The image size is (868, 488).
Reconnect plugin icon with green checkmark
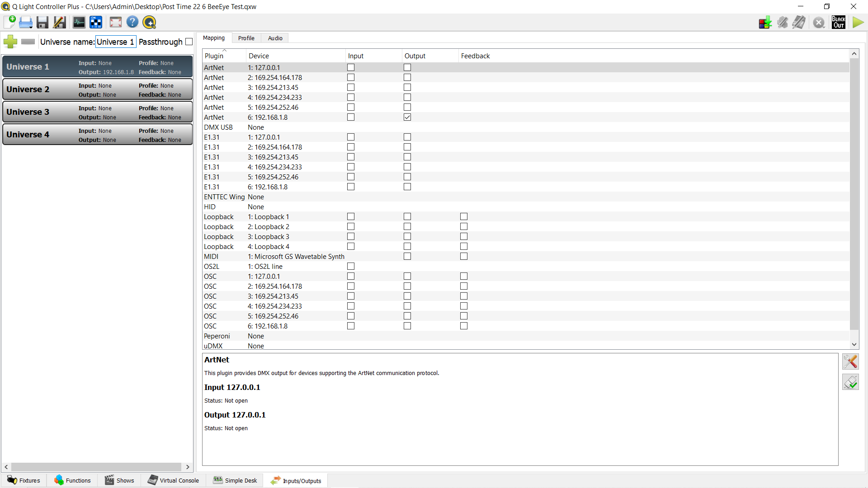[x=850, y=382]
